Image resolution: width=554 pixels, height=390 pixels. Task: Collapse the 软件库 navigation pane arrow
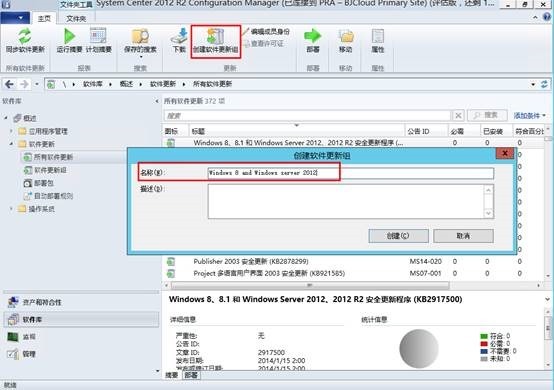pos(157,101)
